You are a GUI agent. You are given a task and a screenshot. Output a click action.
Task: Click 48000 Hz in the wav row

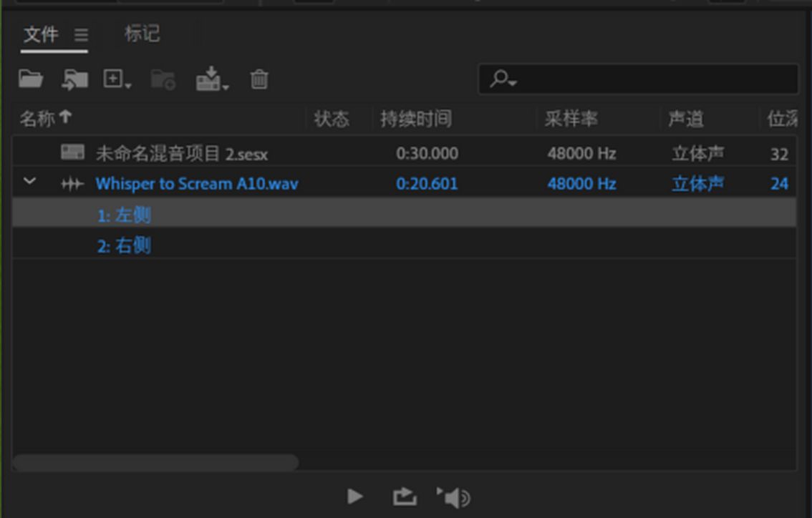coord(581,184)
